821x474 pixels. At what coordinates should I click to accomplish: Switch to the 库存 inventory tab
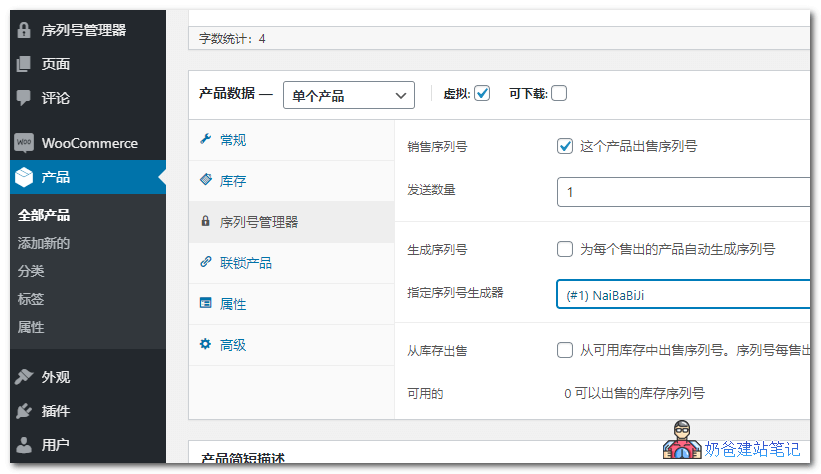(x=232, y=181)
